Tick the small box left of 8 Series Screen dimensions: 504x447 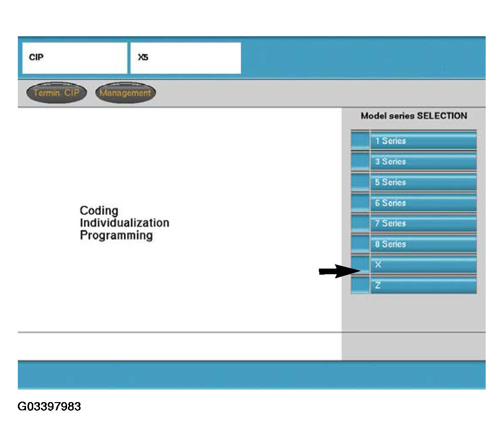pos(360,244)
